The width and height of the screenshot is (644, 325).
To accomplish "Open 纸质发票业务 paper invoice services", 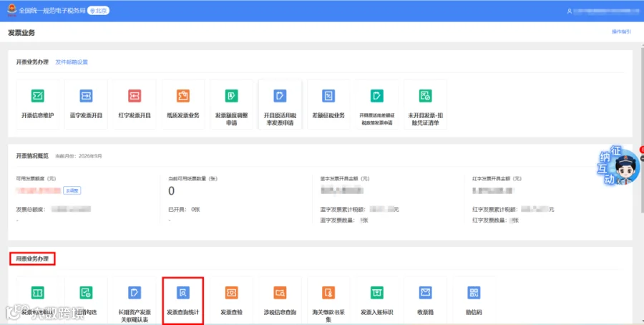I will (x=183, y=105).
